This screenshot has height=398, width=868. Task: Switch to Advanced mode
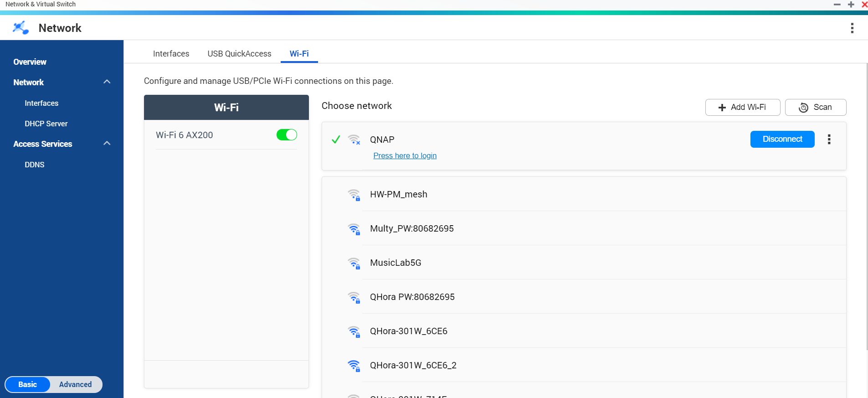coord(75,384)
